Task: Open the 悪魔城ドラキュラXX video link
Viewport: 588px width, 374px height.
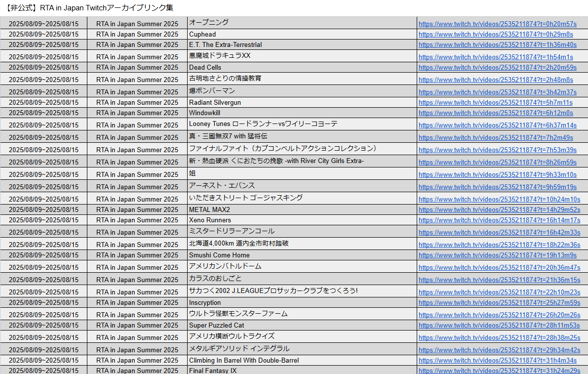Action: click(x=496, y=57)
